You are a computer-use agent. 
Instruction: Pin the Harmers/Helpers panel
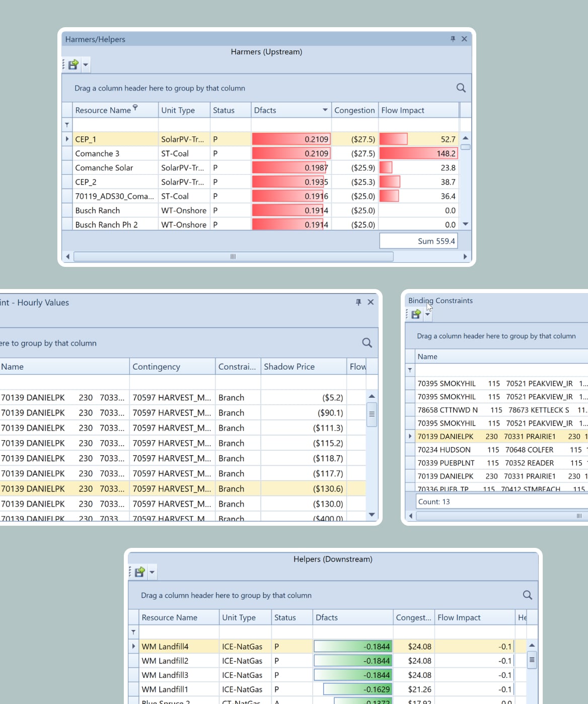pos(453,39)
